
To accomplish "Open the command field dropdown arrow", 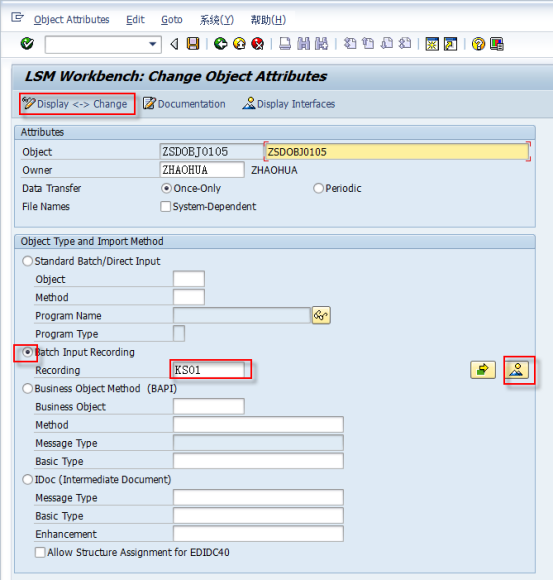I will 152,44.
